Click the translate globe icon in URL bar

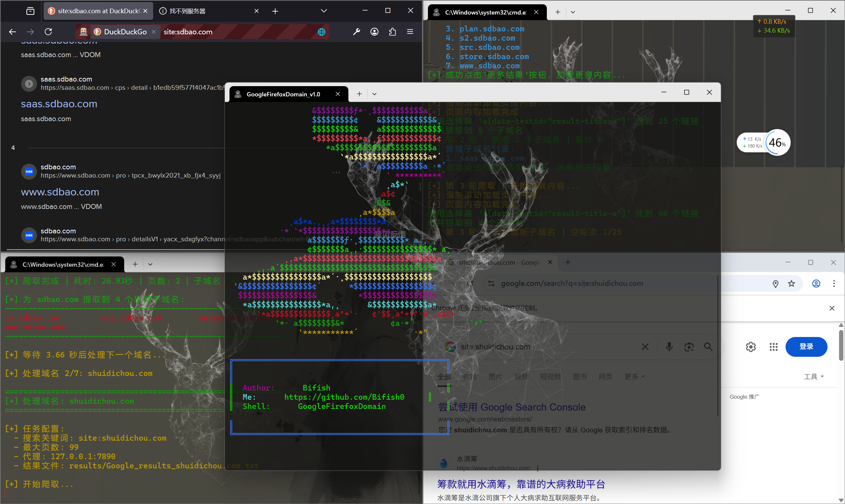point(321,32)
